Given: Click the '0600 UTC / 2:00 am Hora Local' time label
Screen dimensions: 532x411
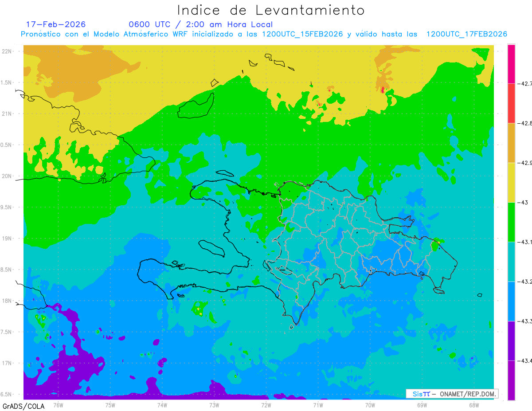Looking at the screenshot, I should [201, 24].
